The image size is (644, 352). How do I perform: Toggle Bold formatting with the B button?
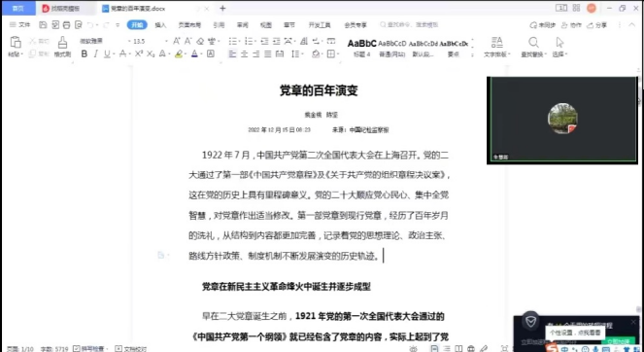tap(85, 53)
